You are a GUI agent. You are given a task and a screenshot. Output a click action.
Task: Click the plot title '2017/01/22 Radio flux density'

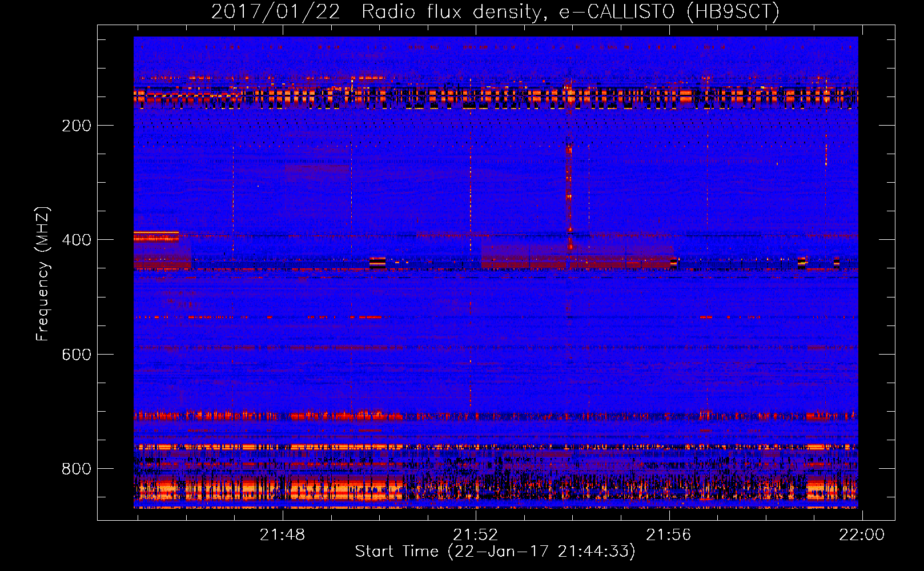(x=495, y=11)
